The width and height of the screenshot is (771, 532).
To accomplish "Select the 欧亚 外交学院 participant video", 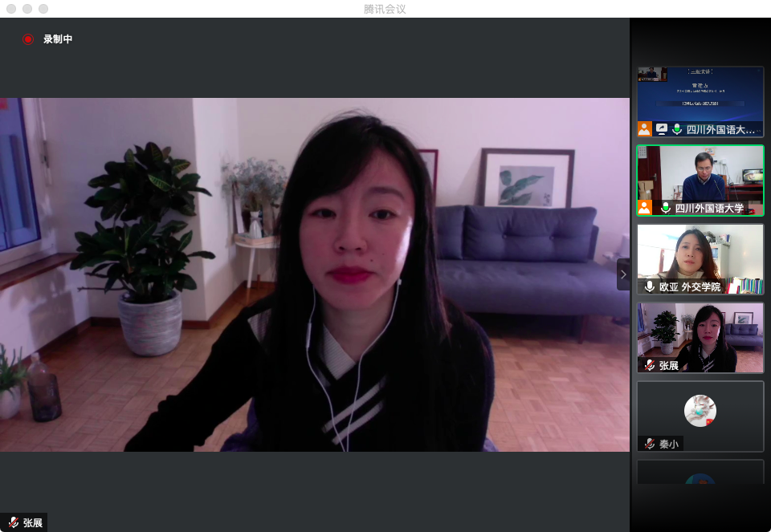I will click(700, 253).
